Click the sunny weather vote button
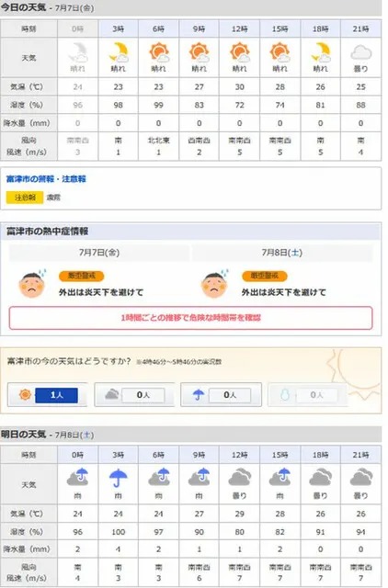The height and width of the screenshot is (588, 388). point(47,394)
